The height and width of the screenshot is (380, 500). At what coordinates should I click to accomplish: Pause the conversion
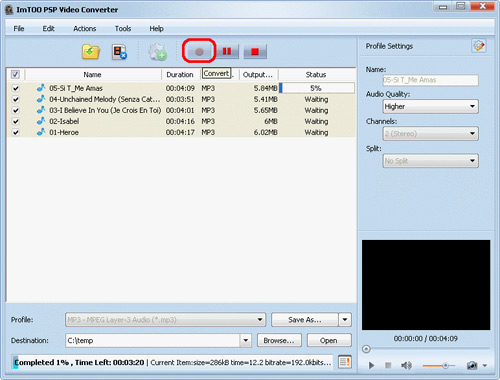(227, 51)
